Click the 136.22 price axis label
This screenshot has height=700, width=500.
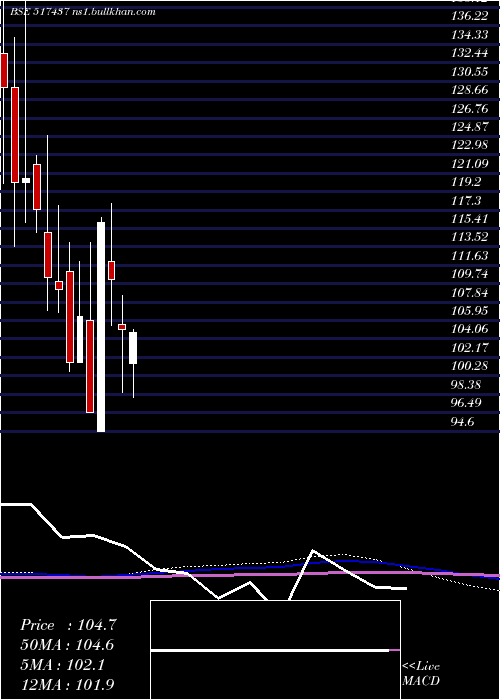[x=469, y=16]
